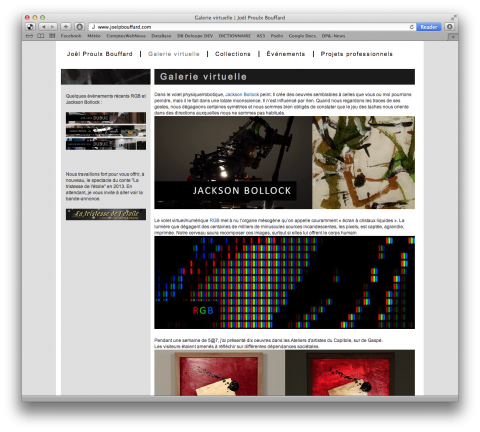
Task: Follow the RGB text link in paragraph
Action: (x=214, y=220)
